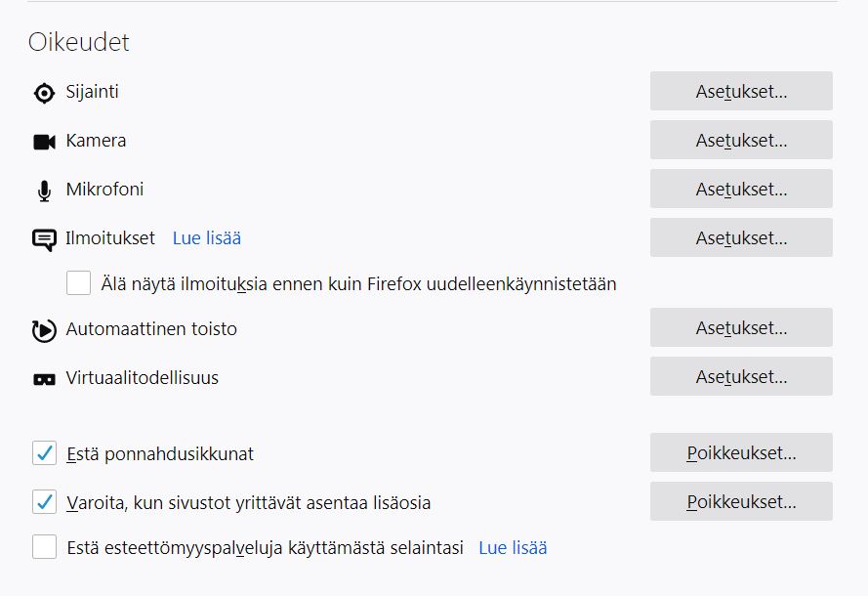Screen dimensions: 868x596
Task: Click the Mikrofoni microphone icon
Action: point(44,192)
